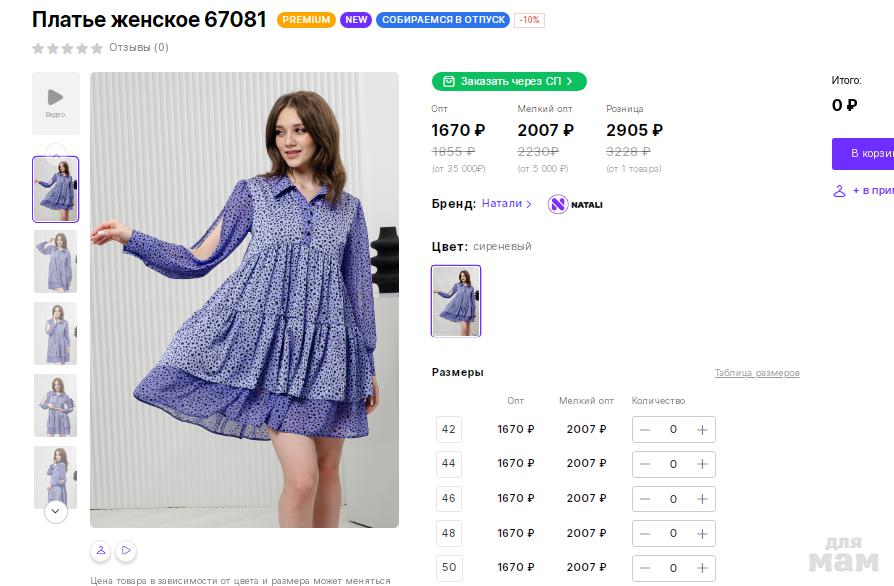Click the hanger icon below the photo

(x=101, y=550)
